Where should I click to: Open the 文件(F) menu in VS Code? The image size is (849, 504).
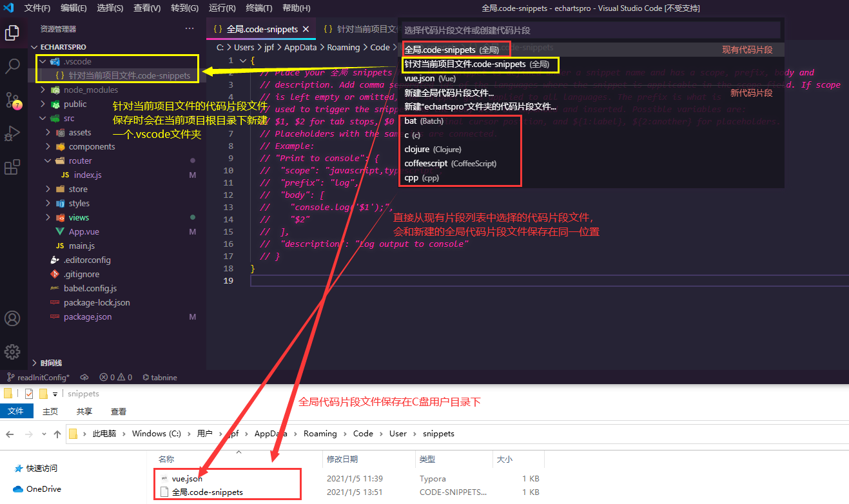pos(37,8)
